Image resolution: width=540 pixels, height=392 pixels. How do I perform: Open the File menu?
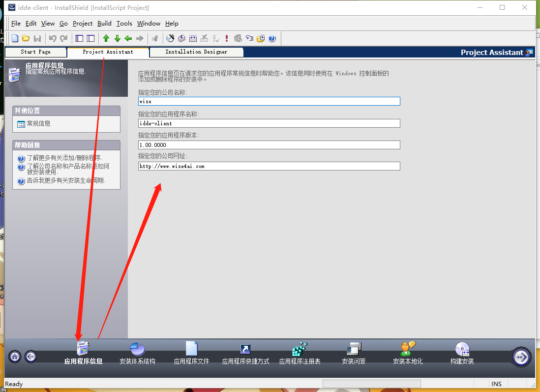pyautogui.click(x=16, y=24)
